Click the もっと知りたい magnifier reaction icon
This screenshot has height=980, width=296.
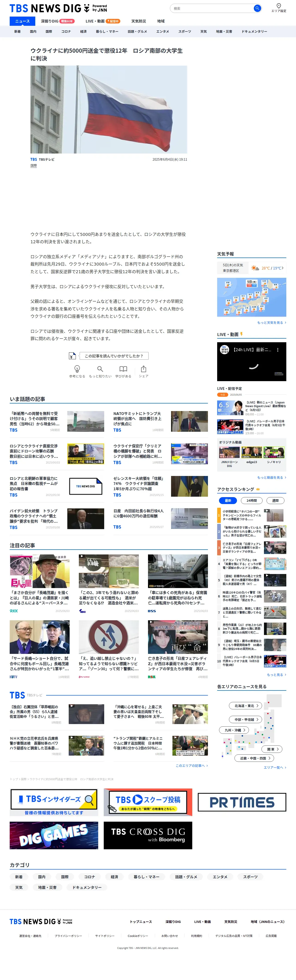click(x=100, y=369)
